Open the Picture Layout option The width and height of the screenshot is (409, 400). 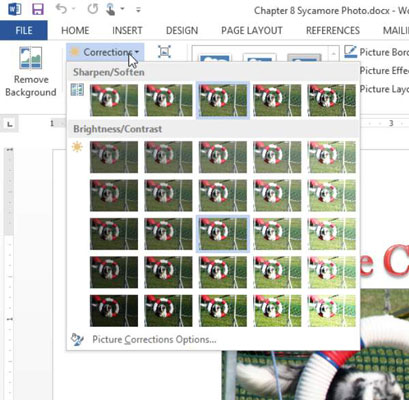tap(384, 89)
